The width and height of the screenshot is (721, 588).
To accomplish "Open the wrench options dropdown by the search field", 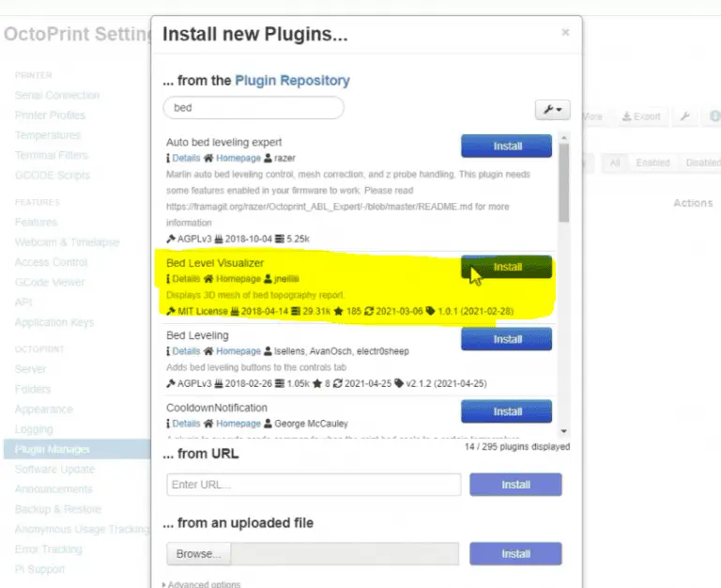I will pos(553,110).
